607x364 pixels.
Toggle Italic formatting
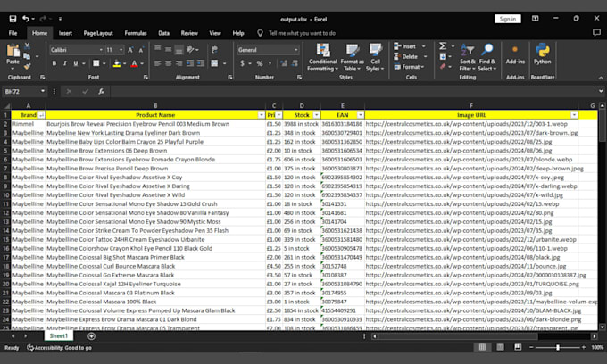click(64, 63)
